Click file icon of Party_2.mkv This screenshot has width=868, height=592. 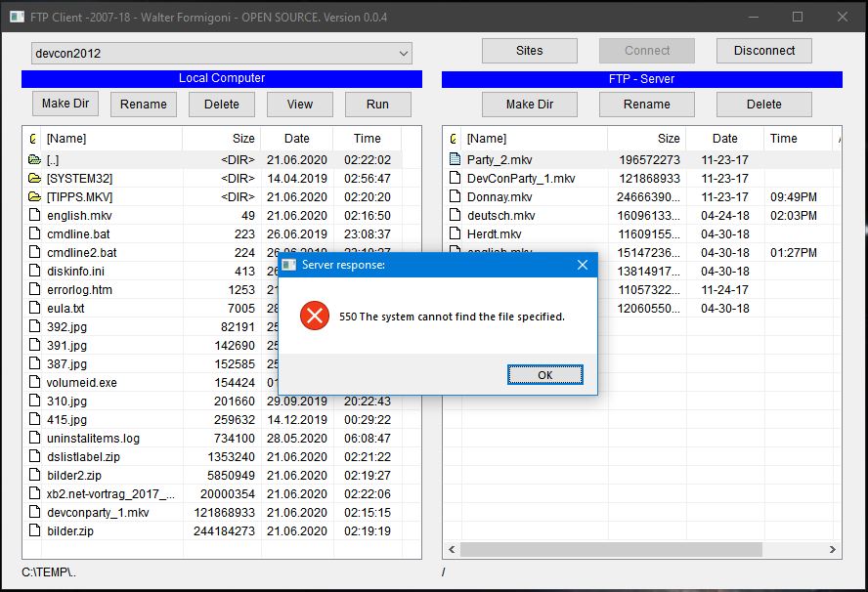[x=456, y=159]
